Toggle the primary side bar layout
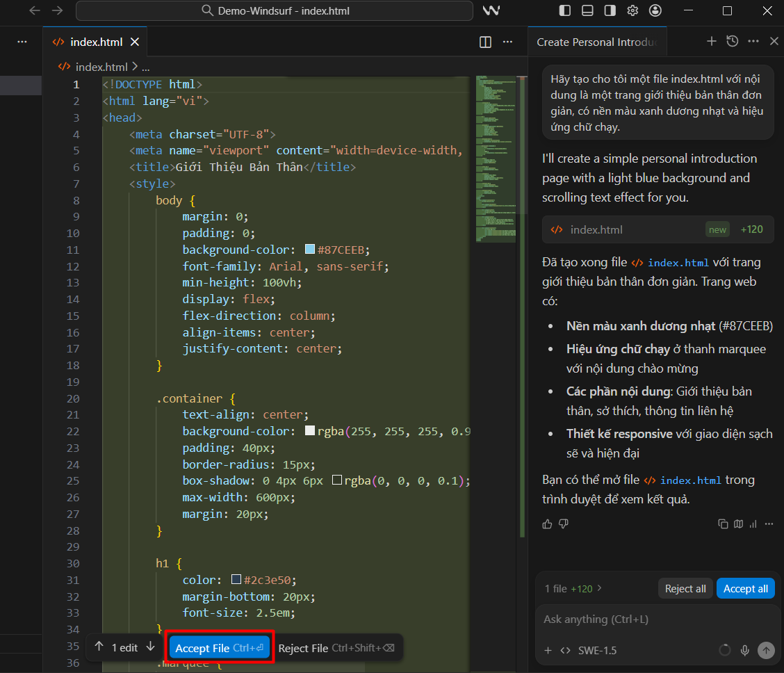Screen dimensions: 784x673 click(565, 10)
